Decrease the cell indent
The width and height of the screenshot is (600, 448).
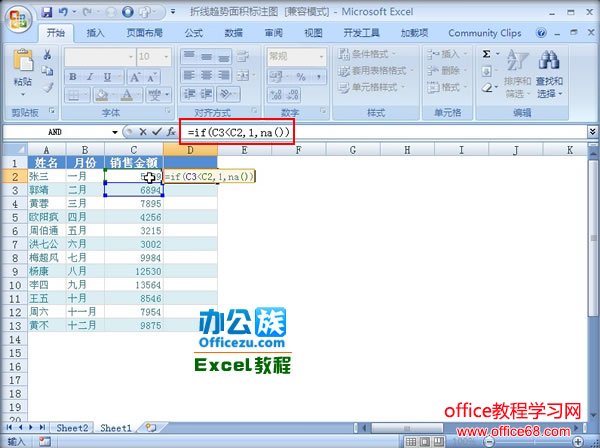pos(190,94)
